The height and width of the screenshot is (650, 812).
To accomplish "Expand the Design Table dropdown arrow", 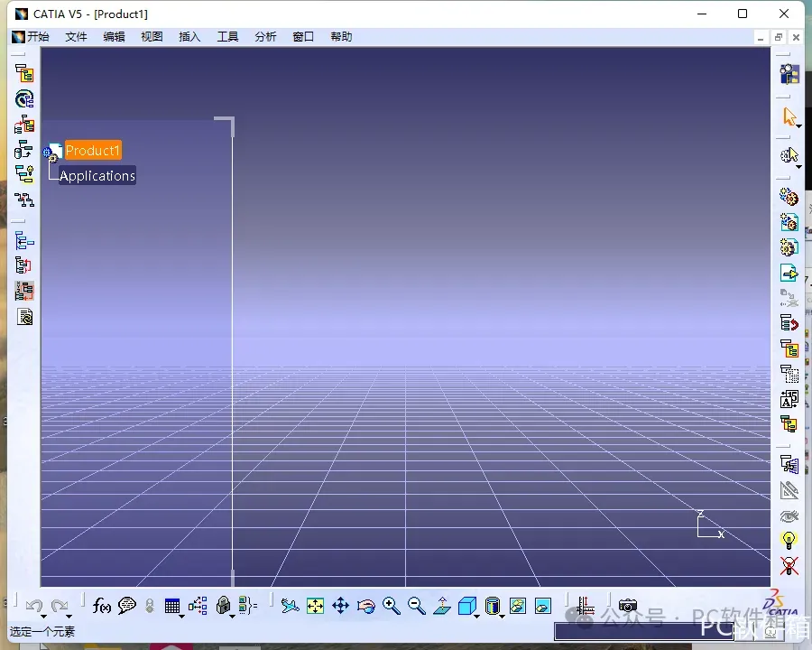I will coord(181,617).
